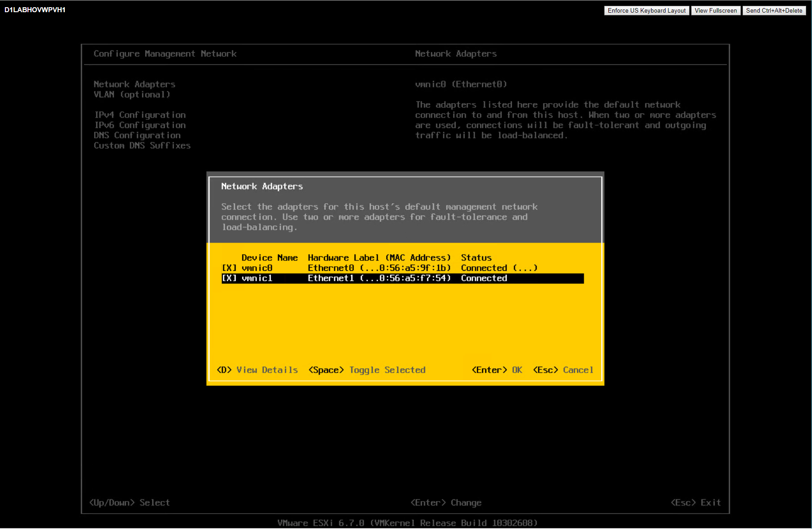Select Network Adapters menu entry
Viewport: 812px width, 529px height.
click(134, 84)
